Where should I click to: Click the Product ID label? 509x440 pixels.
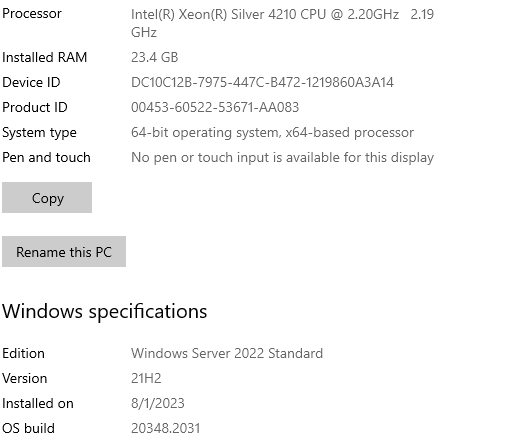35,107
